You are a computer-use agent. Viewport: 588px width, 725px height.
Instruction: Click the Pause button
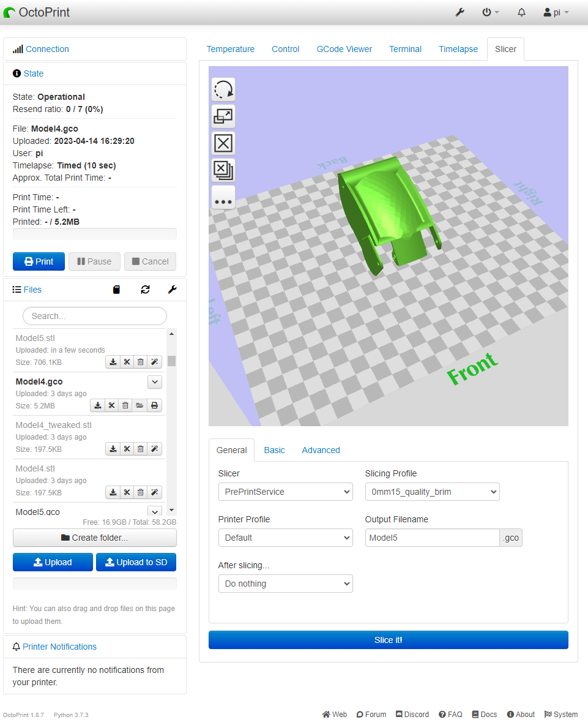pyautogui.click(x=94, y=261)
